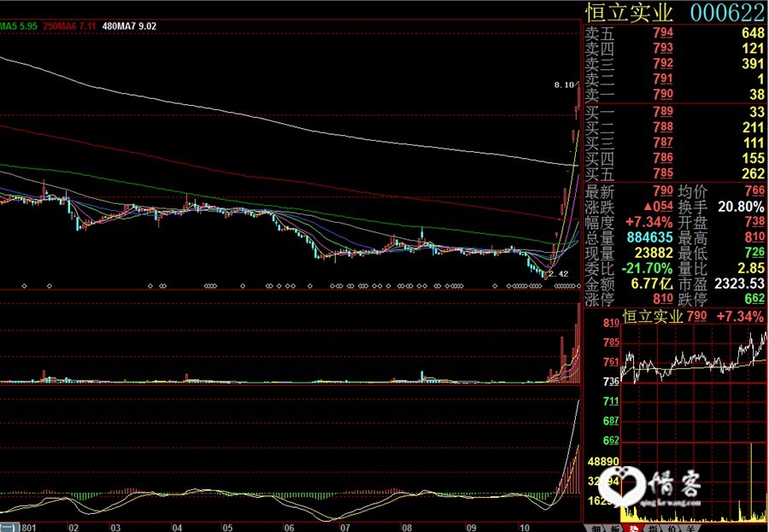769x532 pixels.
Task: Click the 09 month marker on the time axis
Action: (471, 528)
